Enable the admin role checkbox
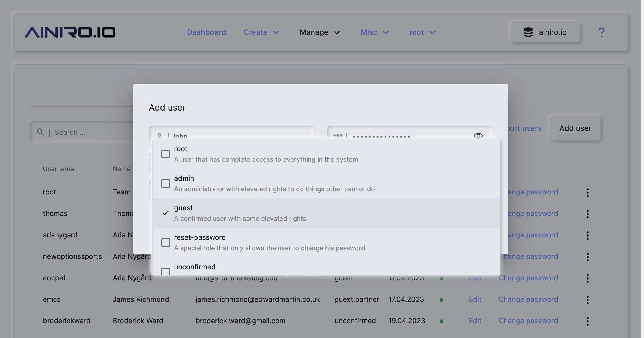The width and height of the screenshot is (644, 338). (165, 183)
